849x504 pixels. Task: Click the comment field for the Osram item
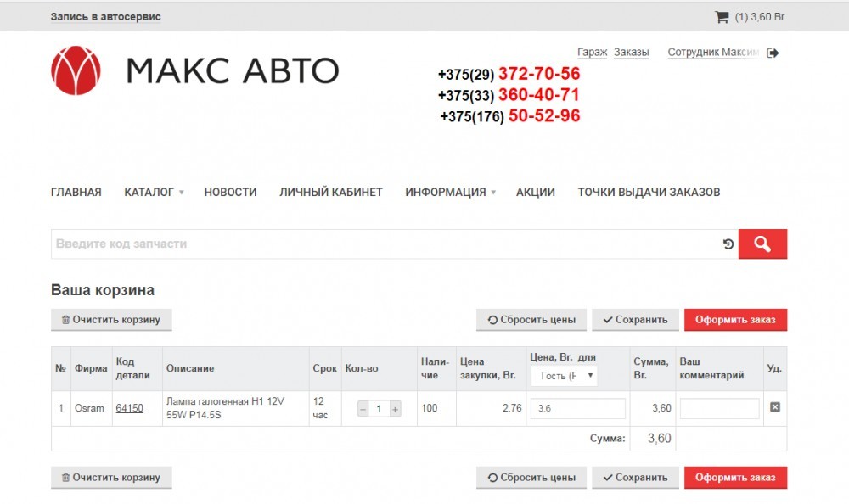pyautogui.click(x=719, y=409)
